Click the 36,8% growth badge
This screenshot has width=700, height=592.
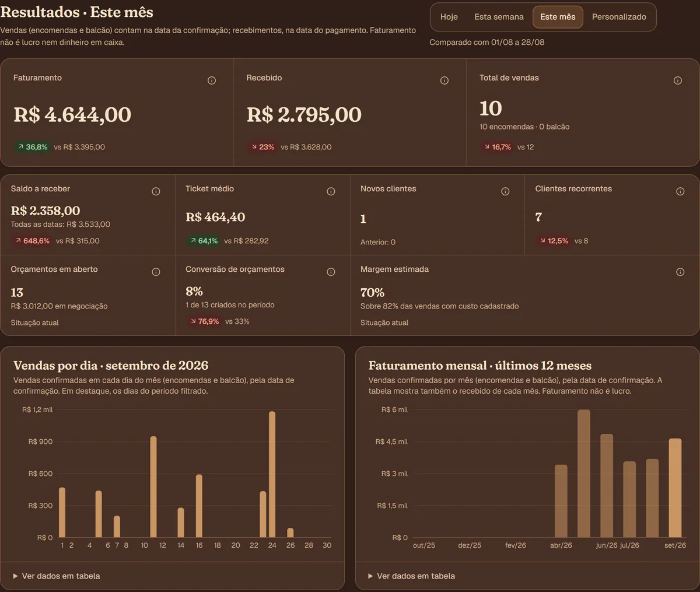(x=32, y=147)
